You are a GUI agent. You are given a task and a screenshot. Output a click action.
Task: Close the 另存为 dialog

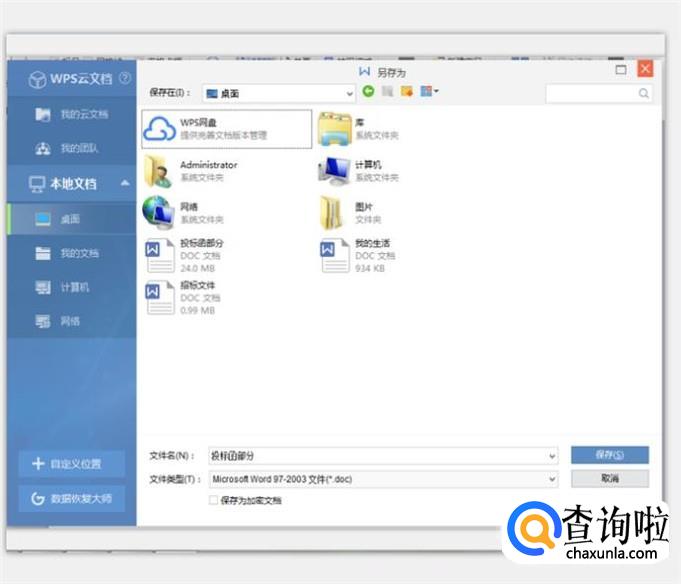coord(645,69)
